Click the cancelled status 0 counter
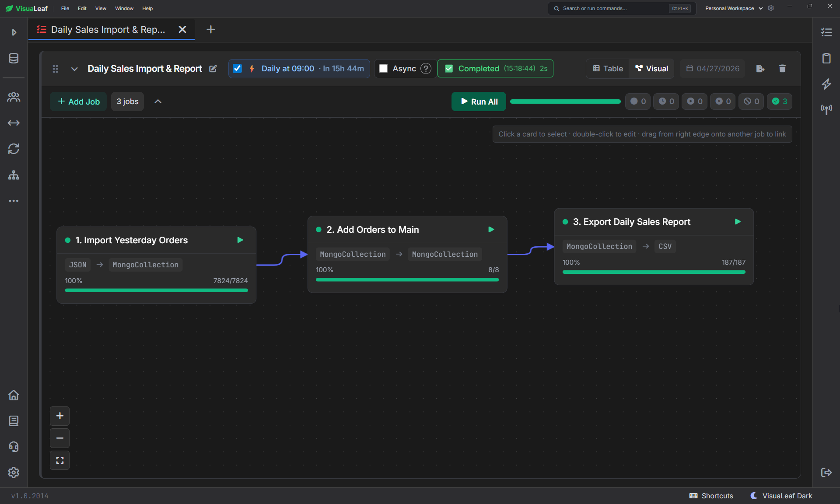Viewport: 840px width, 504px height. click(751, 101)
